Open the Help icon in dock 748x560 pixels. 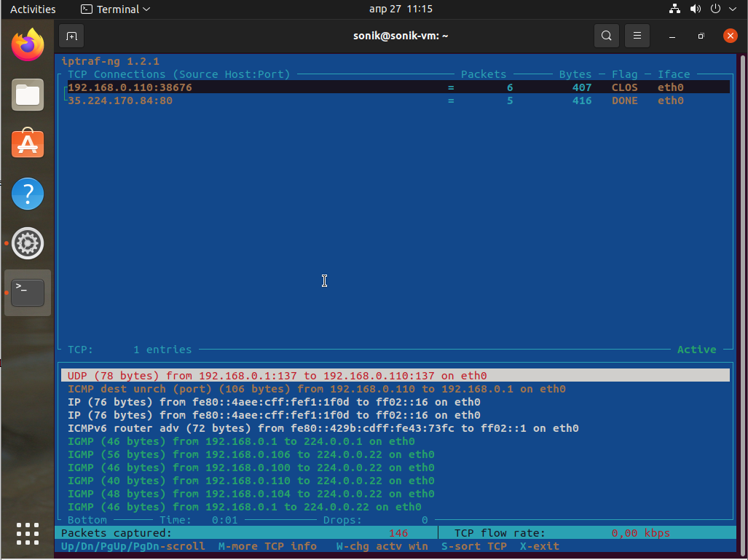click(28, 194)
